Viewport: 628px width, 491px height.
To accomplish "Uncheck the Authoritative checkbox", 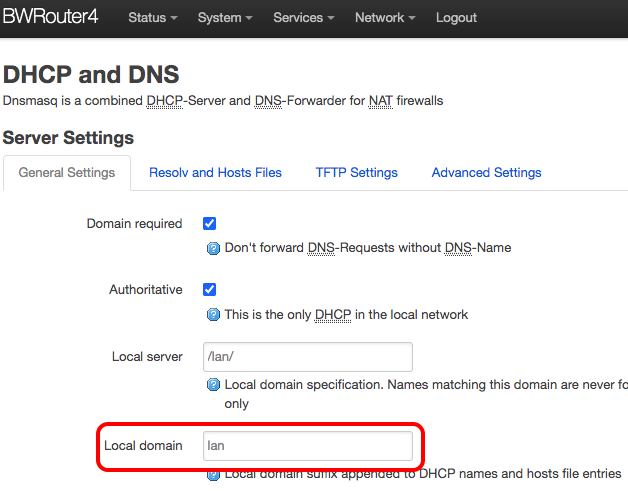I will coord(209,289).
